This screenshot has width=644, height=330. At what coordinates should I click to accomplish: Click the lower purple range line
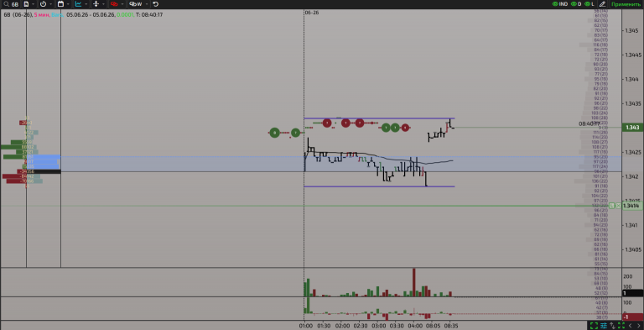(379, 186)
